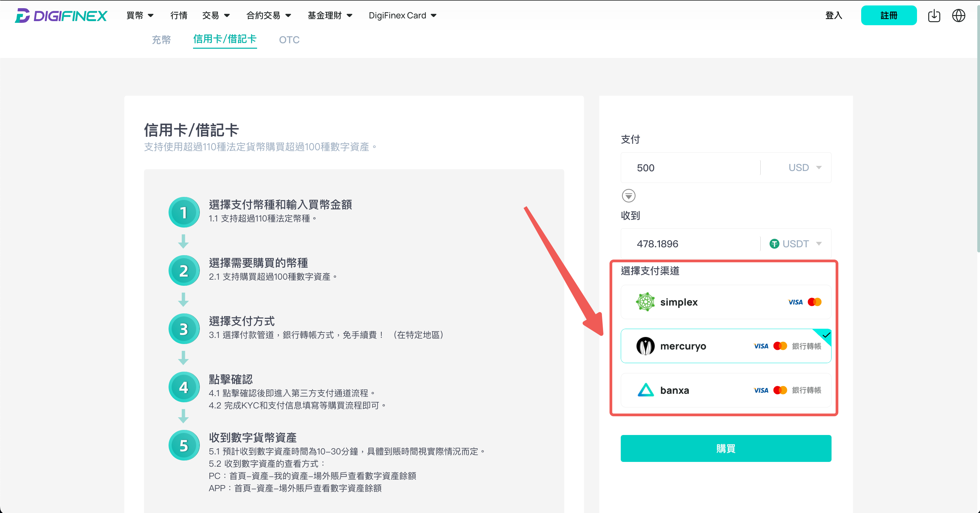Open the 行情 menu item
Viewport: 980px width, 513px height.
pos(179,16)
